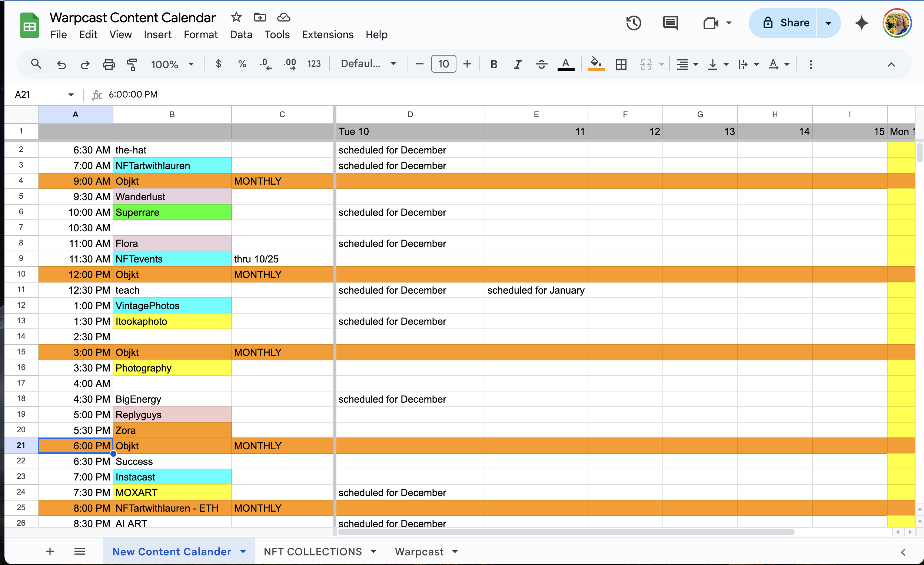
Task: Open the Extensions menu
Action: [x=328, y=34]
